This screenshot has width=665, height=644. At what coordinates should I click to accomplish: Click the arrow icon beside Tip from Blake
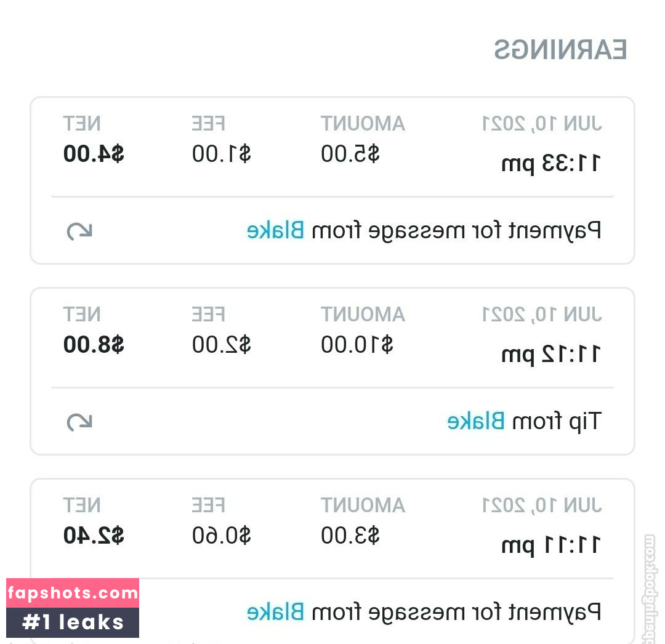click(x=79, y=422)
